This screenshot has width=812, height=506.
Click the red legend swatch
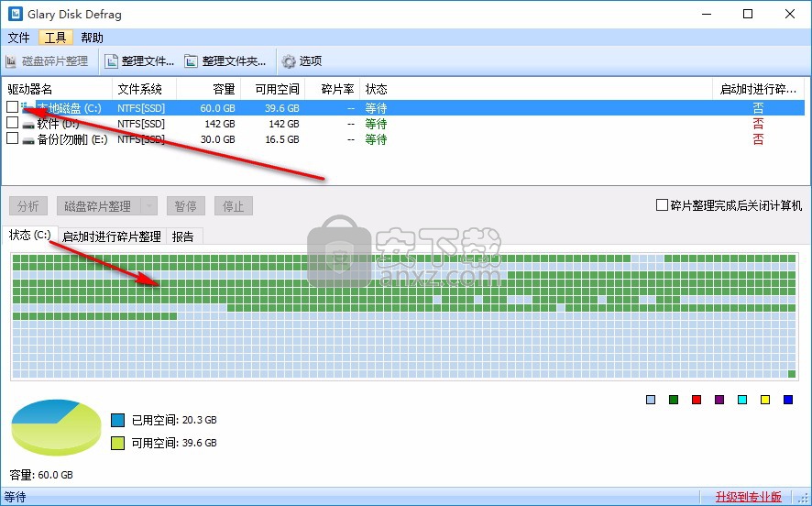697,400
